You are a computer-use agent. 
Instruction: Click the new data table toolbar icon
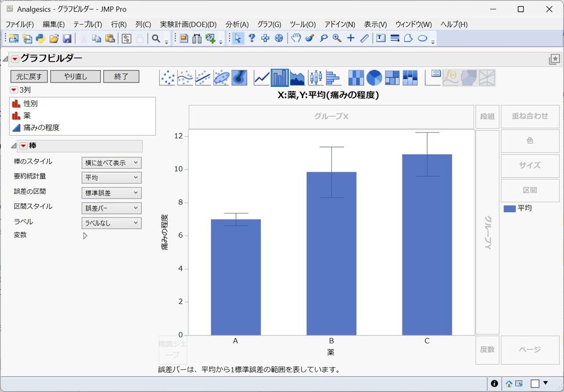(14, 38)
